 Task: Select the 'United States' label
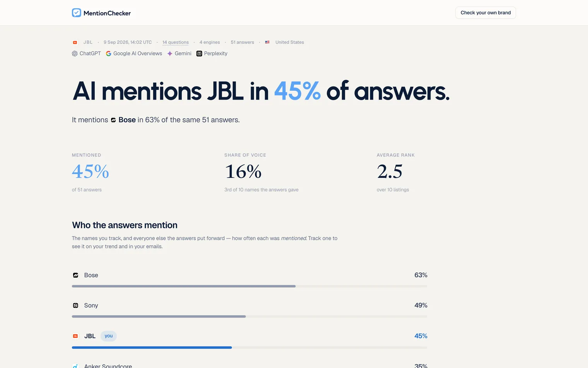(290, 42)
